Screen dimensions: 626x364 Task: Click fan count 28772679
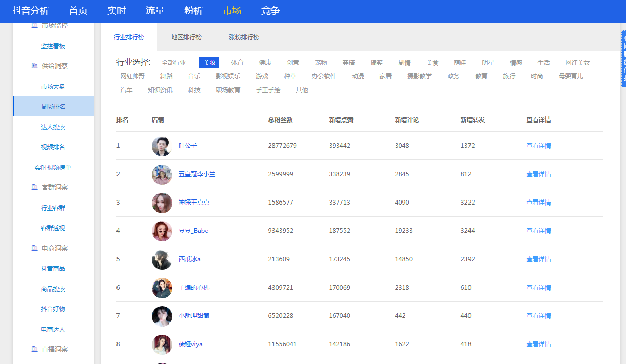(283, 146)
